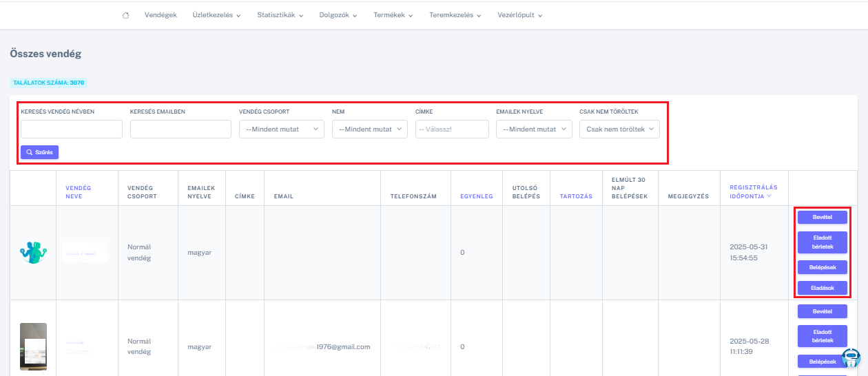Expand the Teremkezelés menu
Screen dimensions: 868x376
455,15
